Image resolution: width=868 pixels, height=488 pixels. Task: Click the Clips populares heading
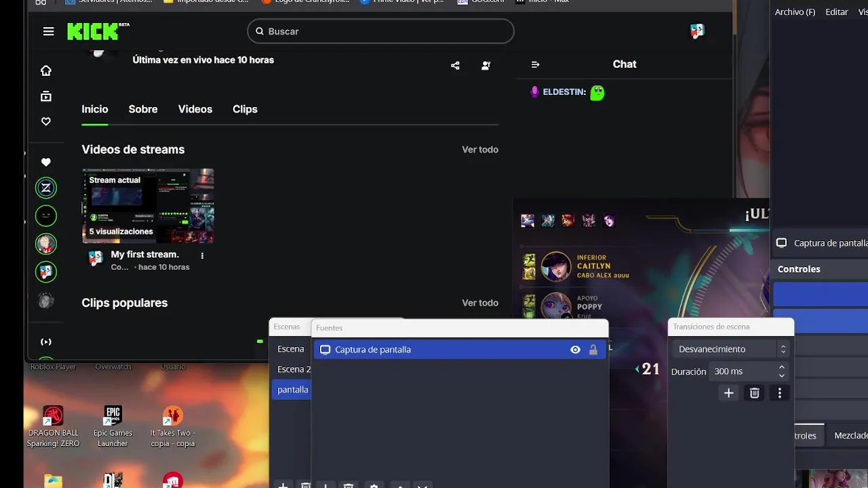pos(125,303)
